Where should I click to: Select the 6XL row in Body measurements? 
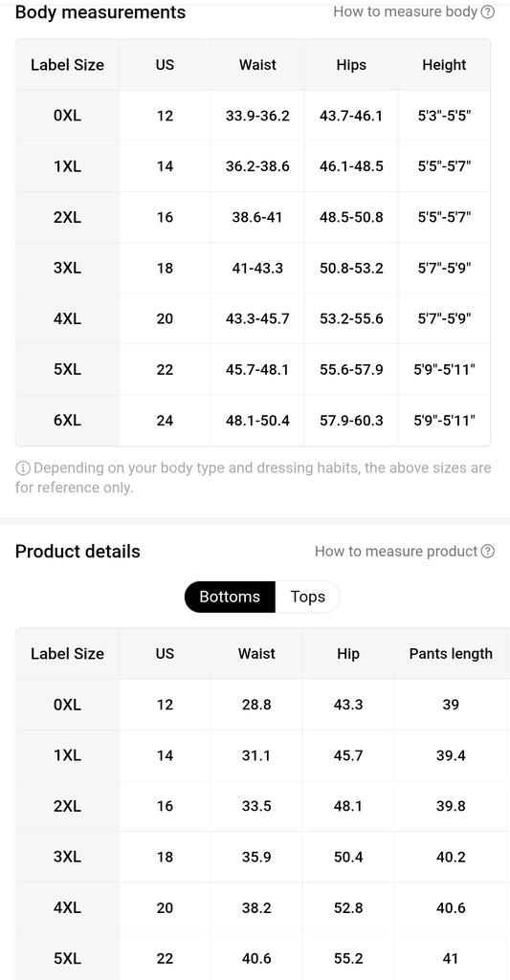coord(253,420)
